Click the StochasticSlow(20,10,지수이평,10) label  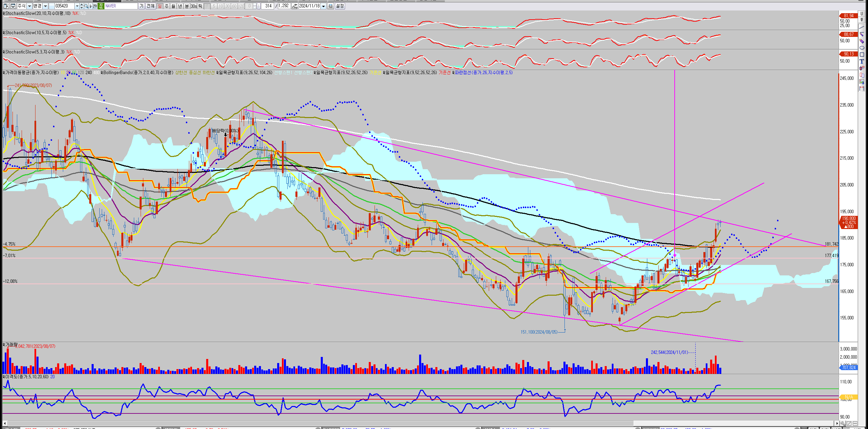click(x=38, y=13)
